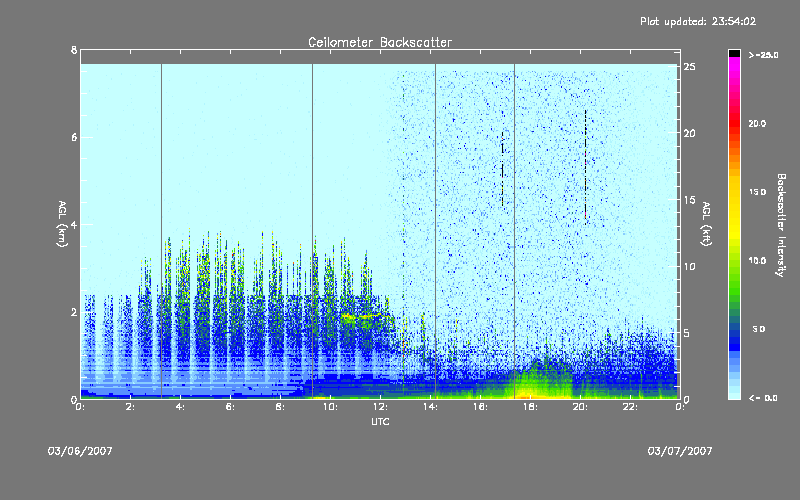Click the 20 kft tick on the right axis
The image size is (800, 500).
(x=690, y=133)
